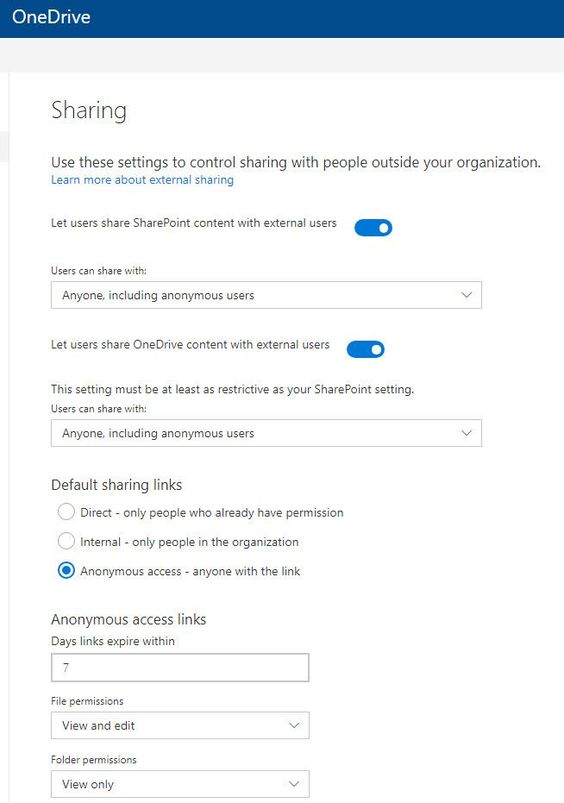564x803 pixels.
Task: Click the chevron of the OneDrive share dropdown
Action: (x=466, y=433)
